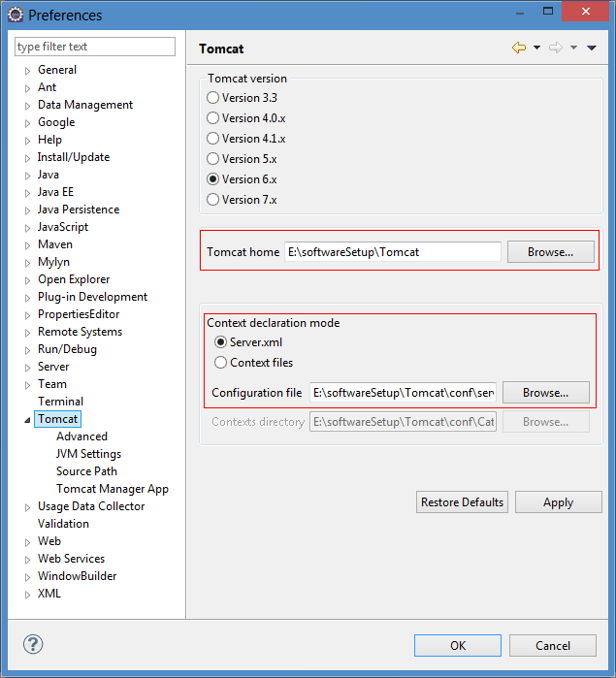
Task: Cancel the Preferences dialog
Action: [x=552, y=646]
